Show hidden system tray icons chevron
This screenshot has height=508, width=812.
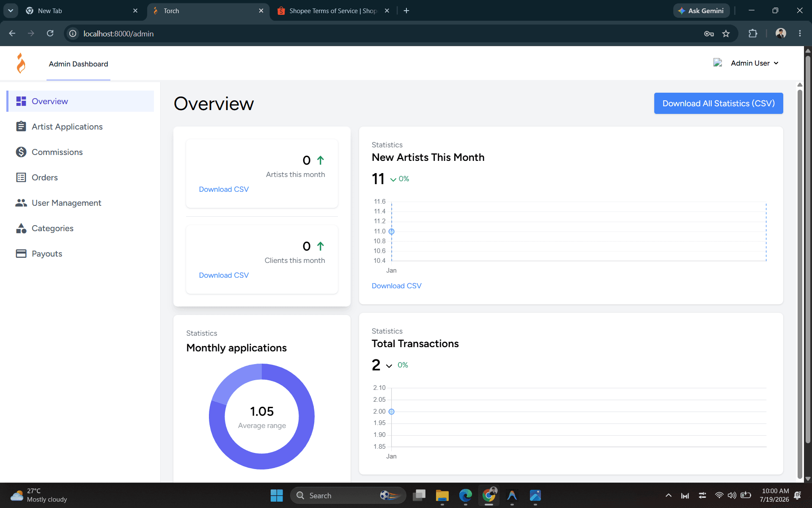(x=668, y=495)
